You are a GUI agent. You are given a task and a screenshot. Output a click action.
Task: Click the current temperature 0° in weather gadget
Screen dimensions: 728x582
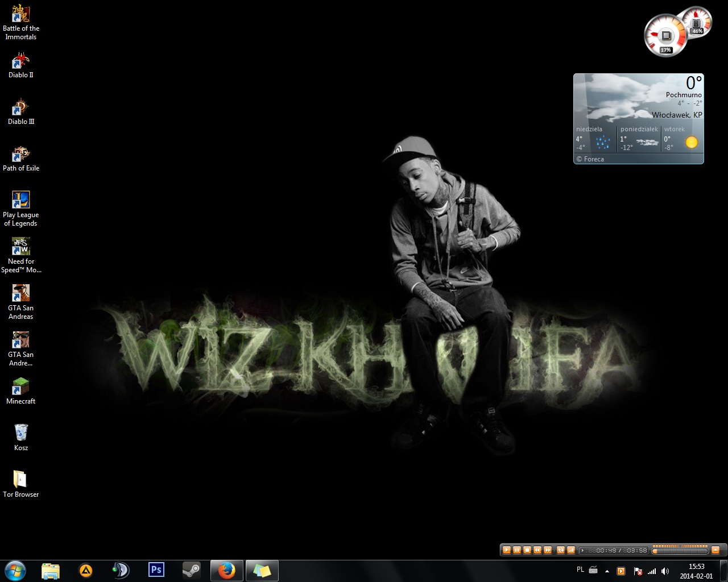pyautogui.click(x=693, y=83)
